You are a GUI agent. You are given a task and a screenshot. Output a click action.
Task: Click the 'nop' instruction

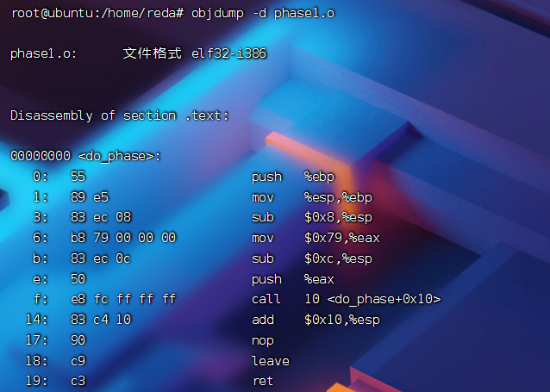click(263, 341)
